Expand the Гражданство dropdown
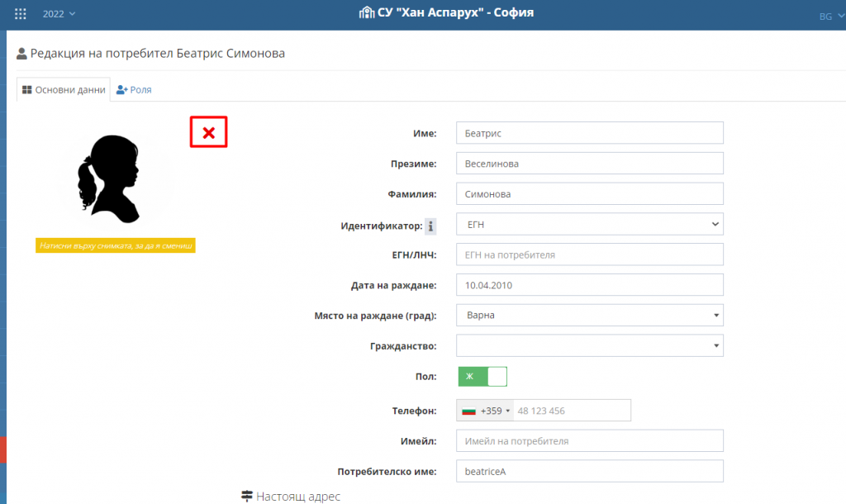The image size is (846, 504). 589,345
